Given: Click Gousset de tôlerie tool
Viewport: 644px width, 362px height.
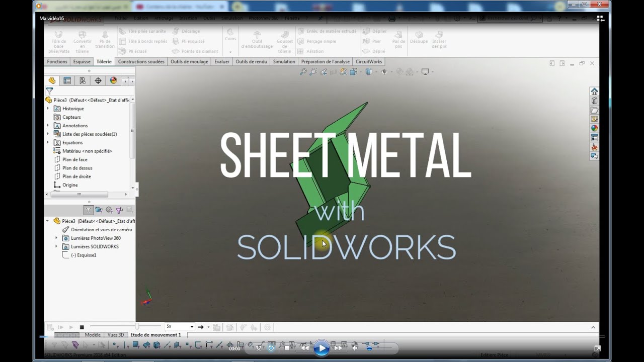Looking at the screenshot, I should pyautogui.click(x=284, y=41).
